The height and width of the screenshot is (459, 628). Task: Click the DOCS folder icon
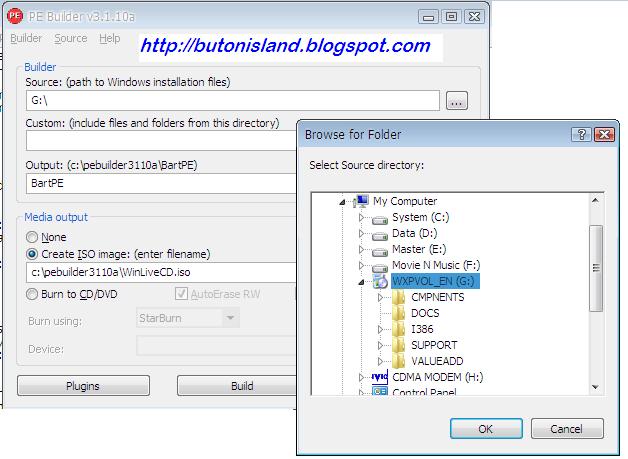tap(398, 313)
